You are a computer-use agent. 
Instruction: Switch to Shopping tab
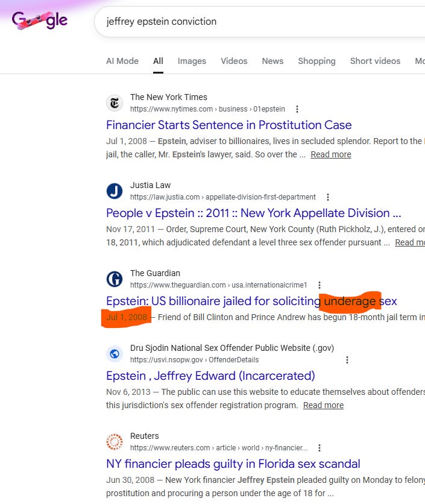[x=316, y=61]
